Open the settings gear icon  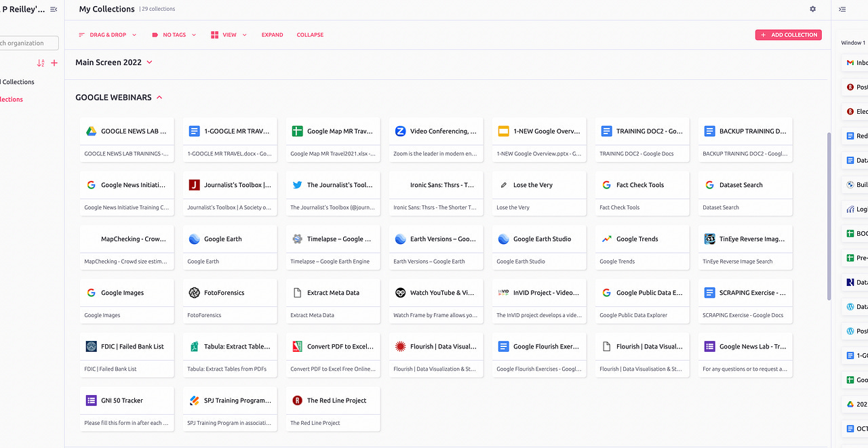tap(813, 9)
